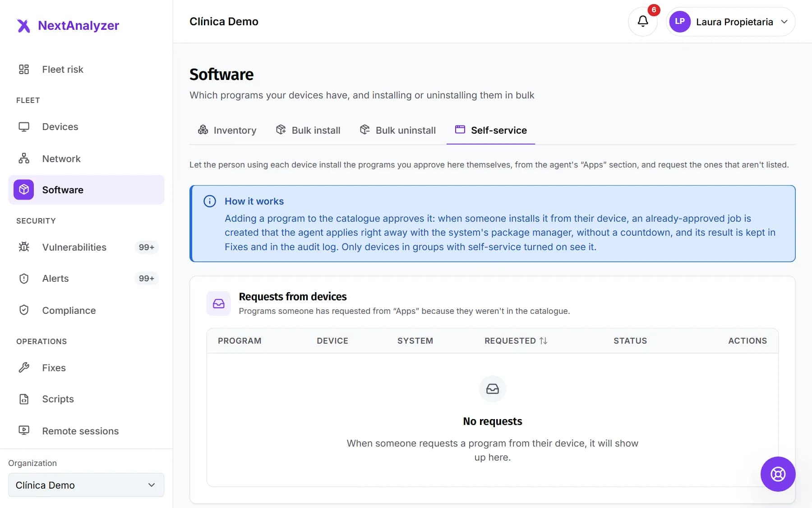The image size is (812, 508).
Task: Open the Clínica Demo organization dropdown
Action: 86,485
